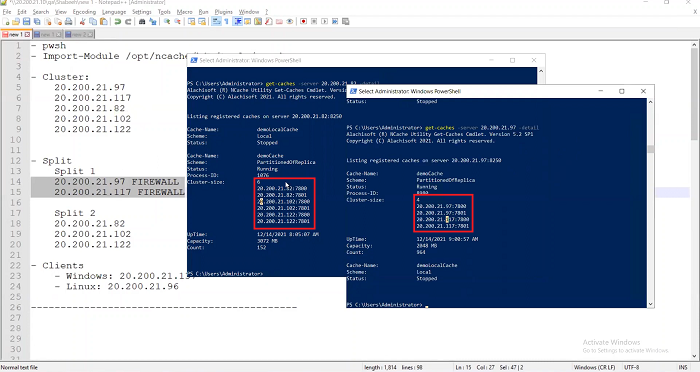Click scroll-up arrow in front PowerShell window
Viewport: 700px width, 372px height.
(x=650, y=102)
